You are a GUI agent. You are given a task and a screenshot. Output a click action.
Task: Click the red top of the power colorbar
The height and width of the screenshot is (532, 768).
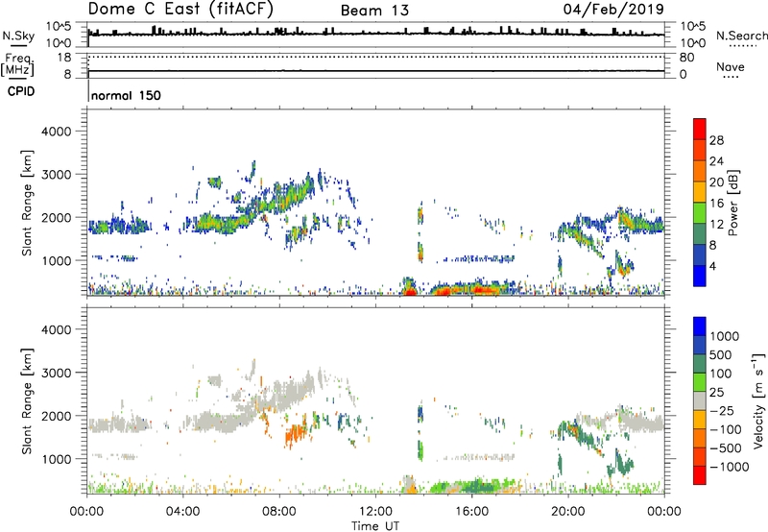point(700,129)
